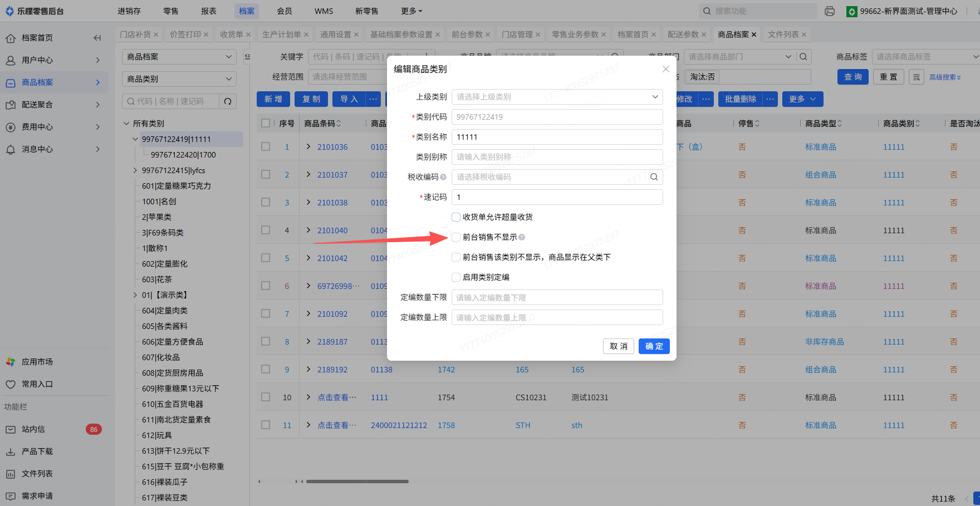Click the printer icon in top bar
This screenshot has height=506, width=980.
point(830,11)
